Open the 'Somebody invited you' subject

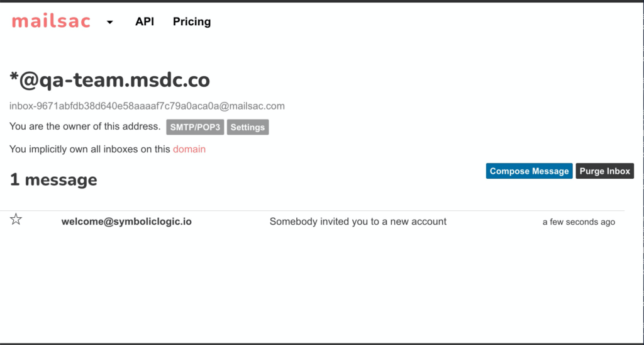[x=358, y=222]
